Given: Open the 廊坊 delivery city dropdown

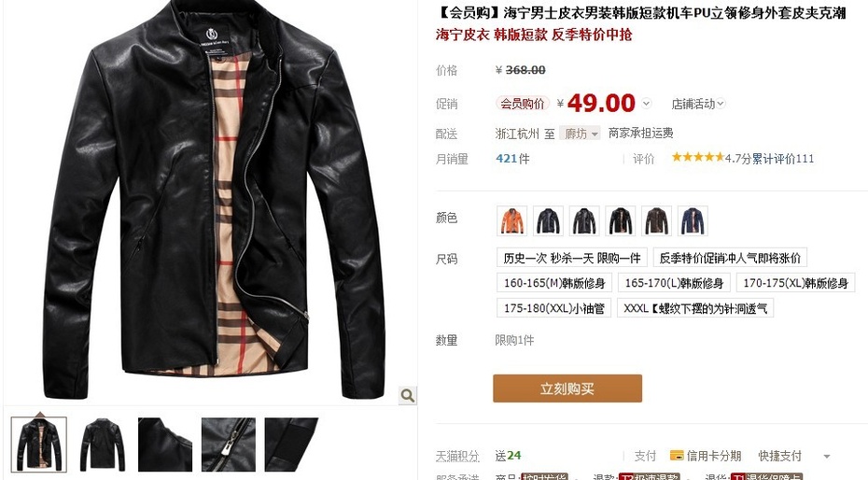Looking at the screenshot, I should [580, 134].
